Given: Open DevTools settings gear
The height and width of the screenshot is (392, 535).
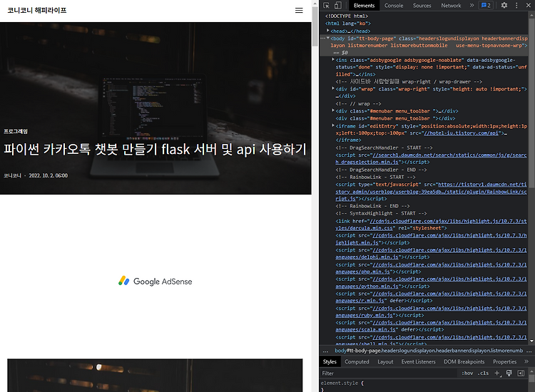Looking at the screenshot, I should tap(504, 6).
